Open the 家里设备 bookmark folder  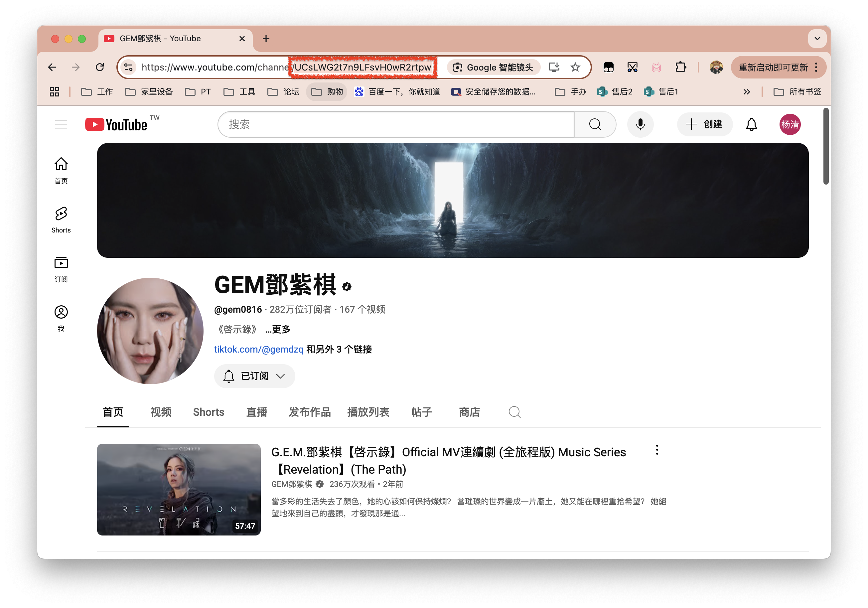tap(149, 91)
